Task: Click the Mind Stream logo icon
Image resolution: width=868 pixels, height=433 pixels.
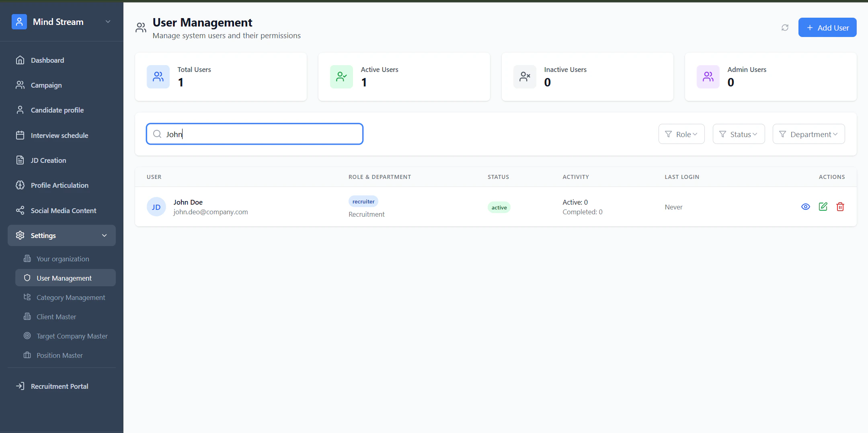Action: point(19,22)
